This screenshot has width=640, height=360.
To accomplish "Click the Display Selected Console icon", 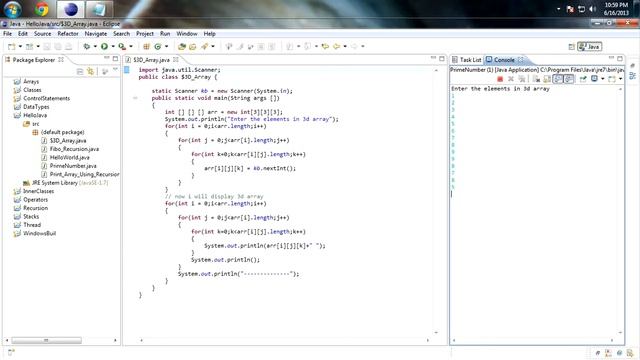I will 595,79.
